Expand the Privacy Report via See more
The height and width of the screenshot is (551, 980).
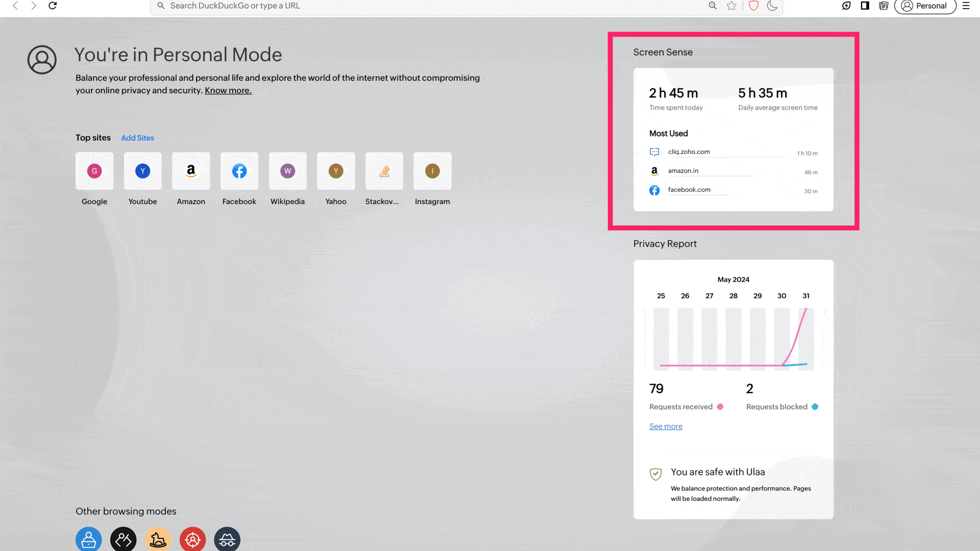tap(666, 426)
